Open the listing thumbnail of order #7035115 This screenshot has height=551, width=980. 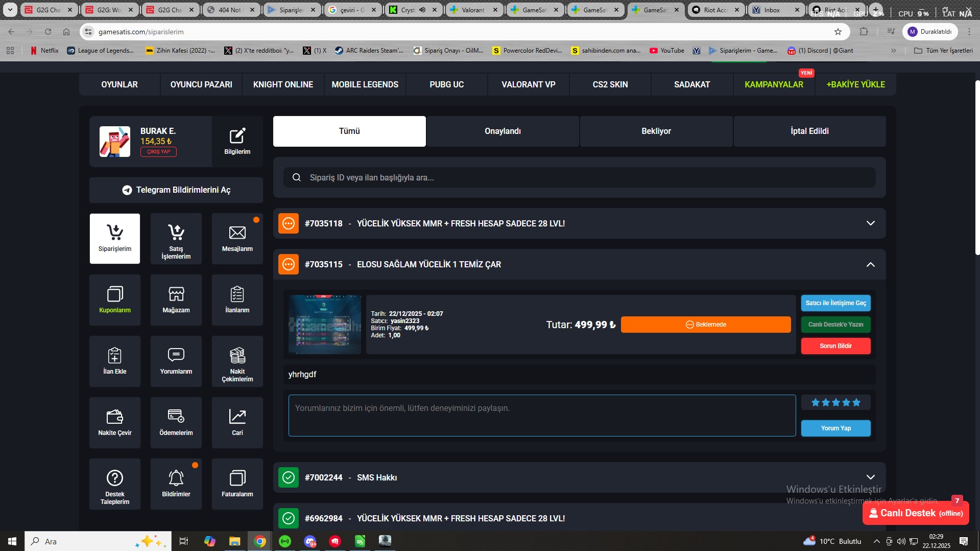point(325,325)
